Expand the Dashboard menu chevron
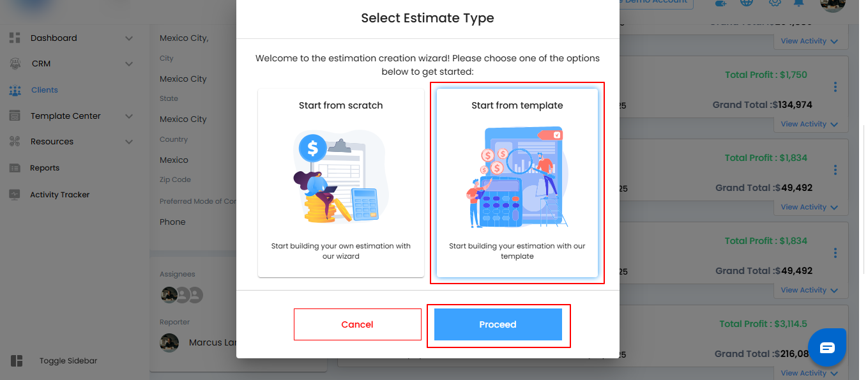Screen dimensions: 868x380 tap(129, 38)
